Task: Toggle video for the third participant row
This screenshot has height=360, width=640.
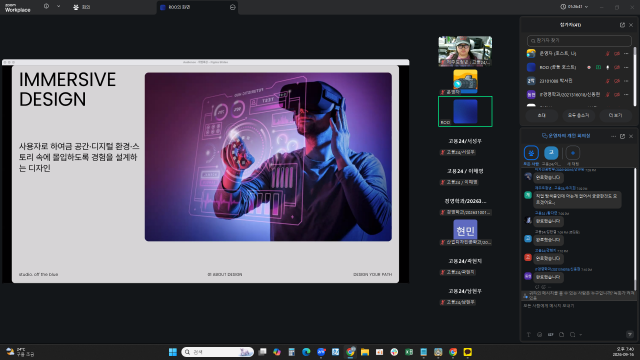Action: 617,81
